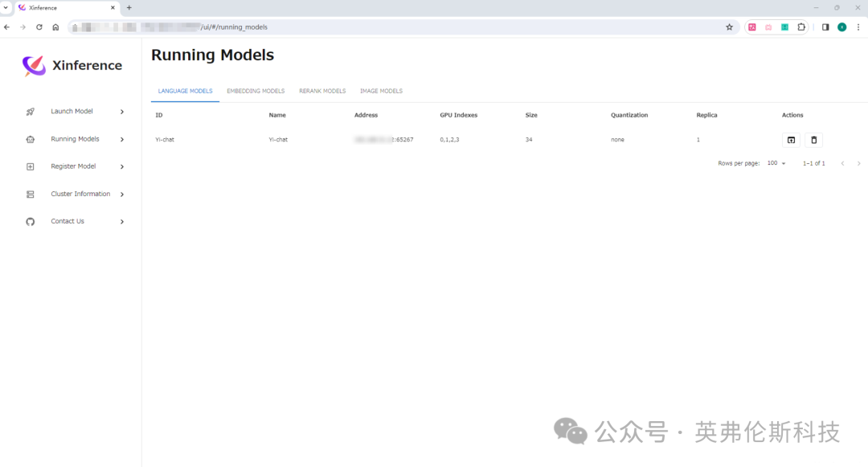This screenshot has width=868, height=467.
Task: Click the Address column header
Action: click(x=366, y=115)
